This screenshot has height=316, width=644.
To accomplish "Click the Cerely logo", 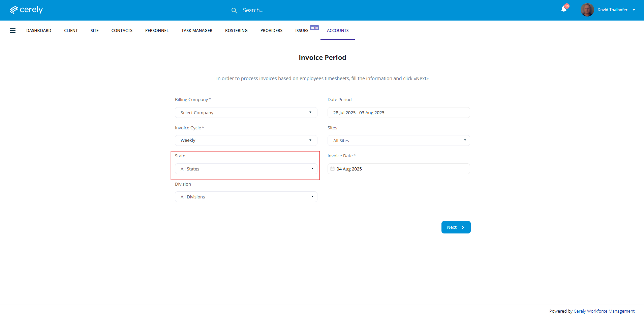I will click(x=26, y=10).
